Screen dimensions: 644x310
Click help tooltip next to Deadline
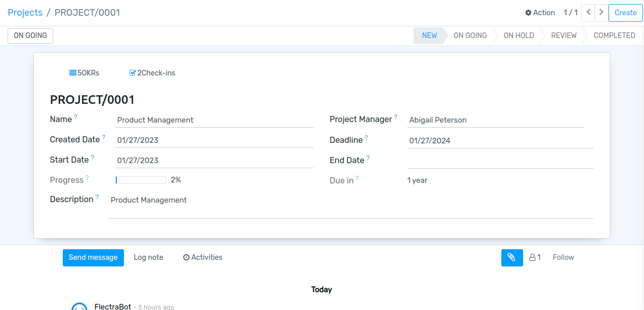(366, 138)
